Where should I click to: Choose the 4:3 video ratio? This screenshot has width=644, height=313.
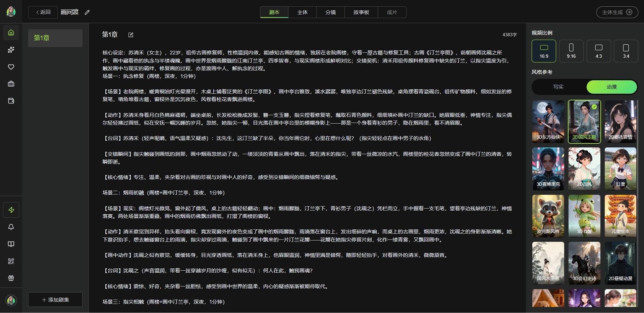599,51
